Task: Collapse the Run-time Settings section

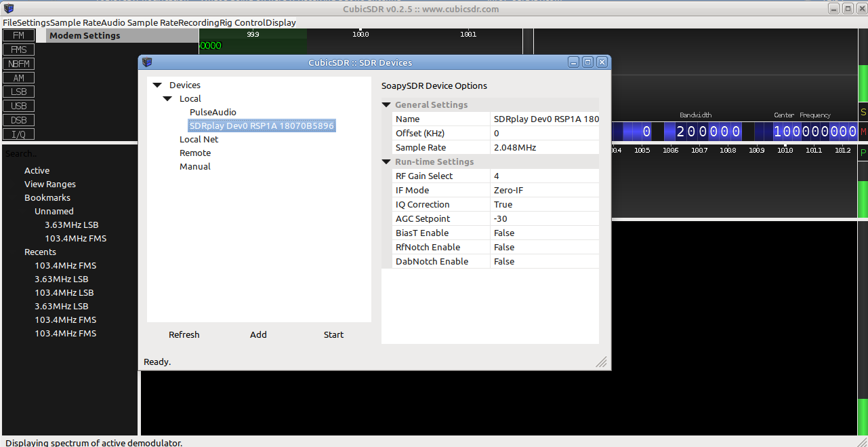Action: click(x=386, y=162)
